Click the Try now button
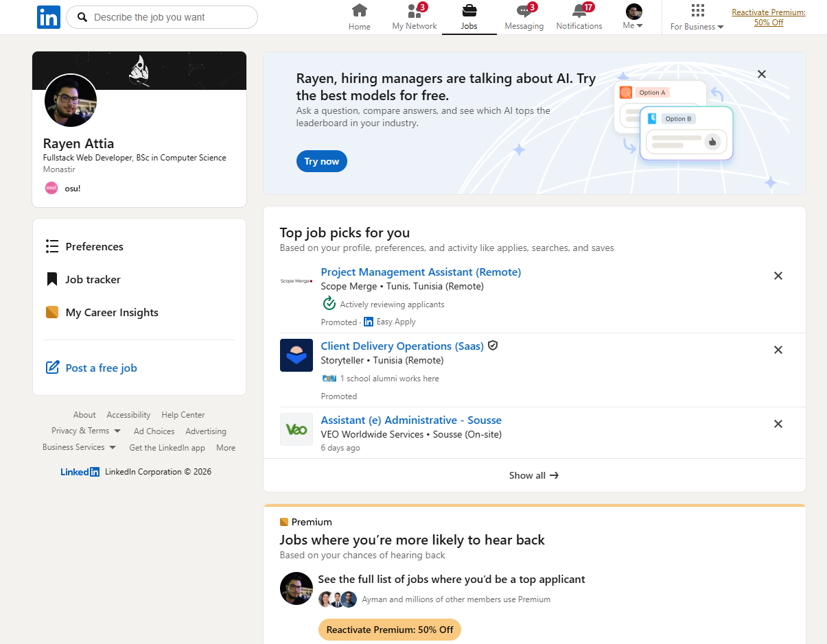This screenshot has height=644, width=827. point(322,161)
